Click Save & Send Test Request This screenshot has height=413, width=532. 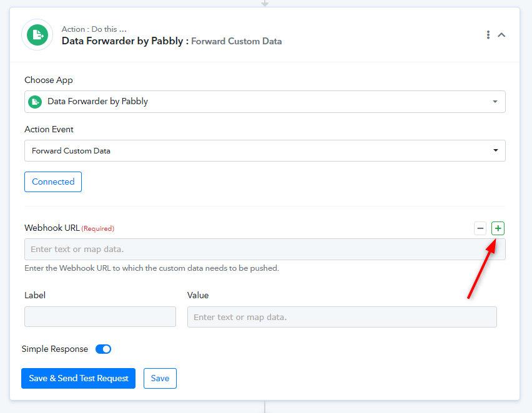(79, 378)
